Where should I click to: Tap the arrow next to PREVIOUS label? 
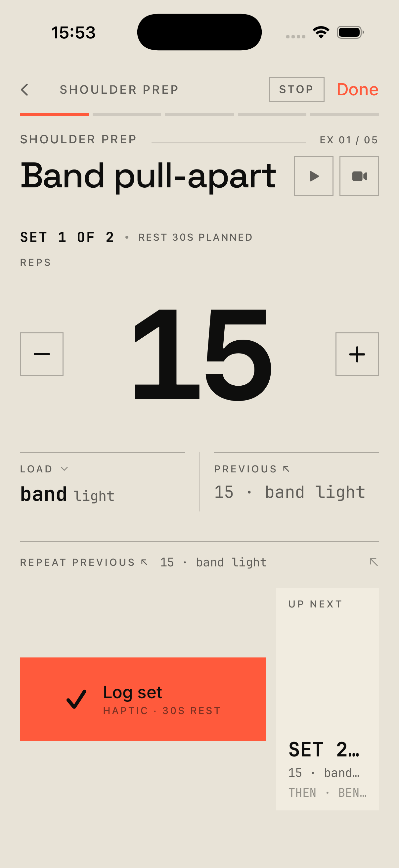coord(286,468)
